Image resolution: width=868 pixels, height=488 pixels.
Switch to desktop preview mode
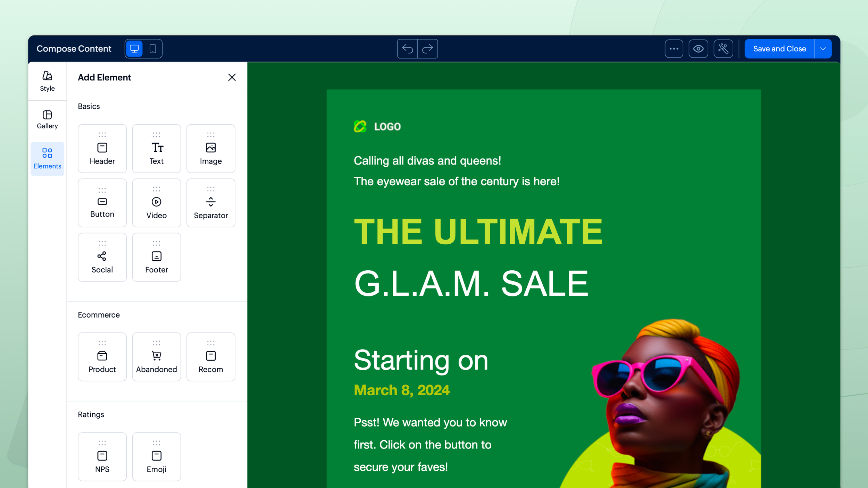pyautogui.click(x=134, y=49)
